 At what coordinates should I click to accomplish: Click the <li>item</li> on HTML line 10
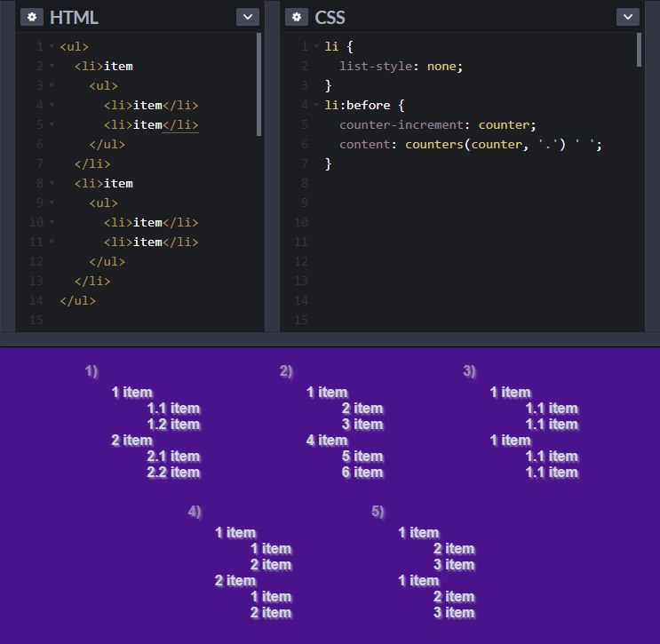tap(151, 222)
